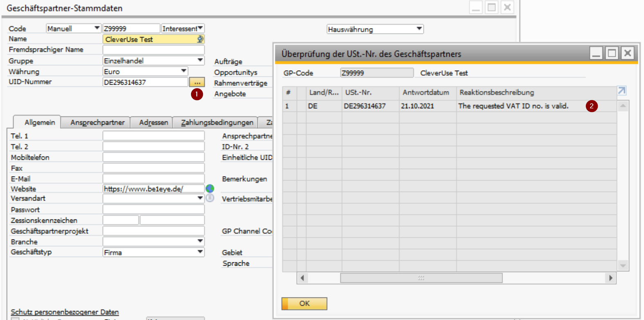The image size is (644, 320).
Task: Click the globe icon in the Name field
Action: tap(200, 39)
